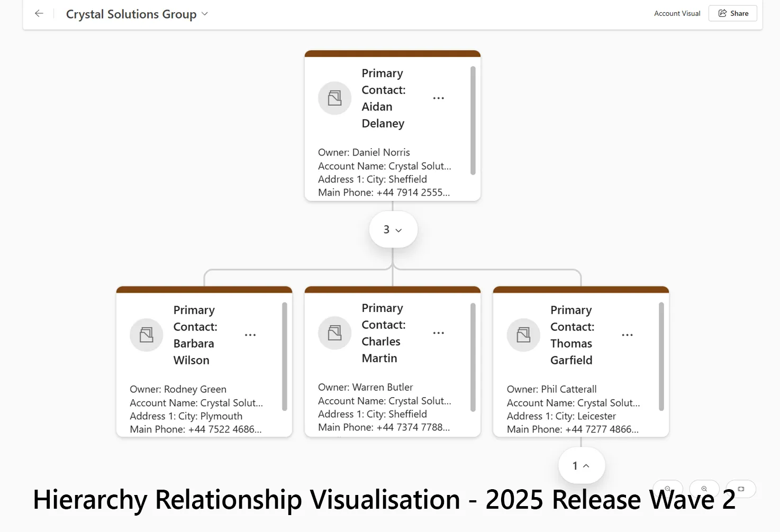Select the Primary Contact: Charles Martin card title
This screenshot has width=780, height=532.
383,333
